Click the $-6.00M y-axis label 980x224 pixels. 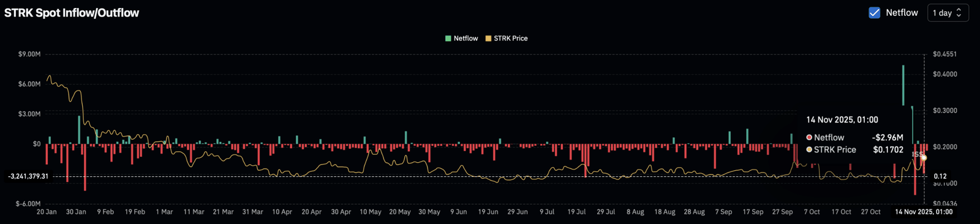[28, 204]
